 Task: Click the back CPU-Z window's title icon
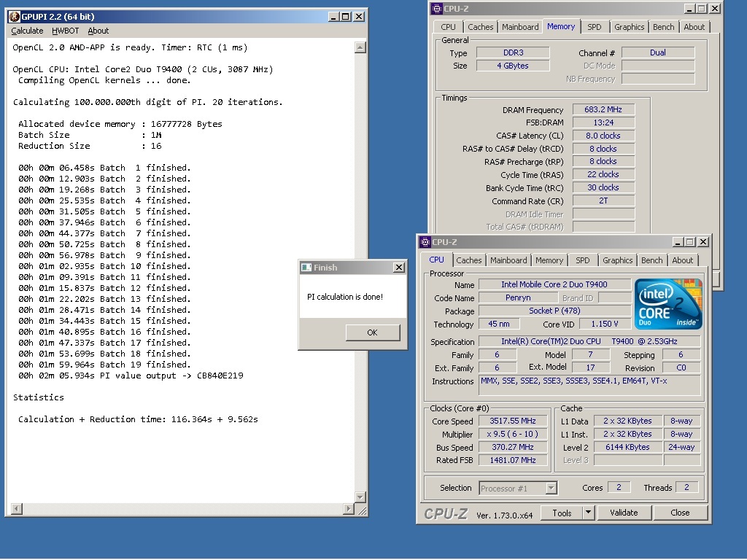pos(436,9)
